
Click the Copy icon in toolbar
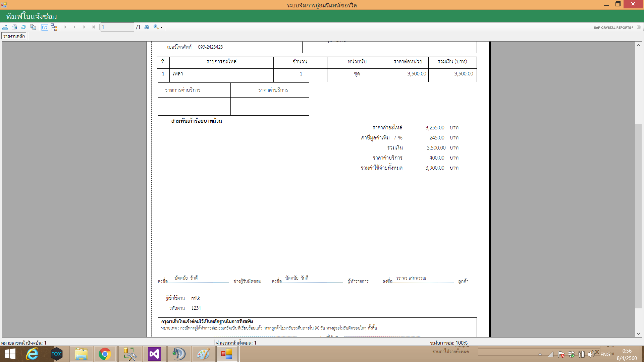tap(33, 27)
